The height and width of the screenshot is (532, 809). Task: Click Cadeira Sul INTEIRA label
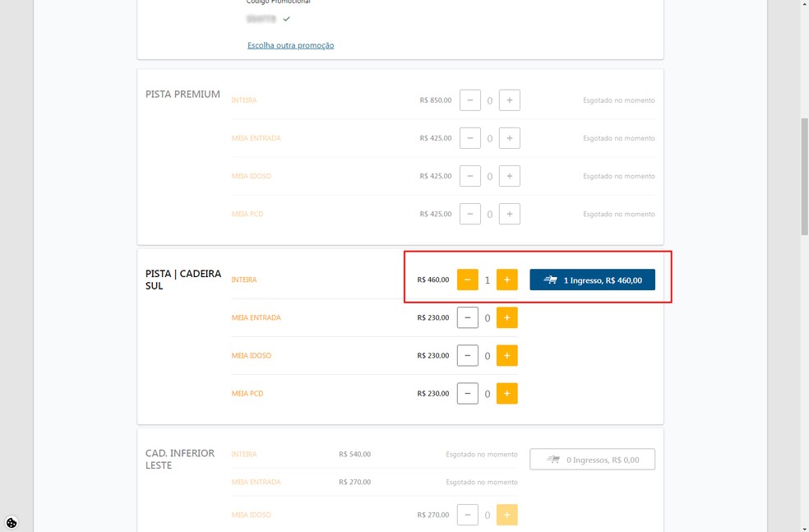click(244, 280)
